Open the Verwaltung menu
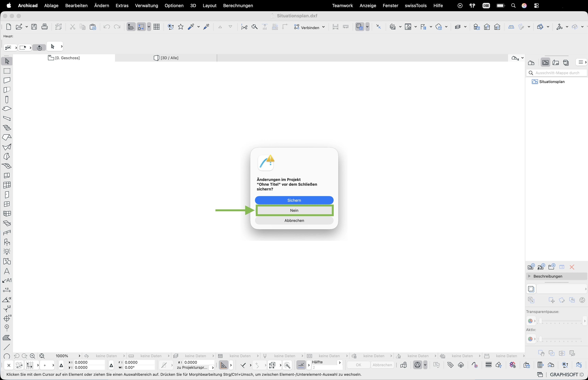The width and height of the screenshot is (588, 380). (146, 5)
